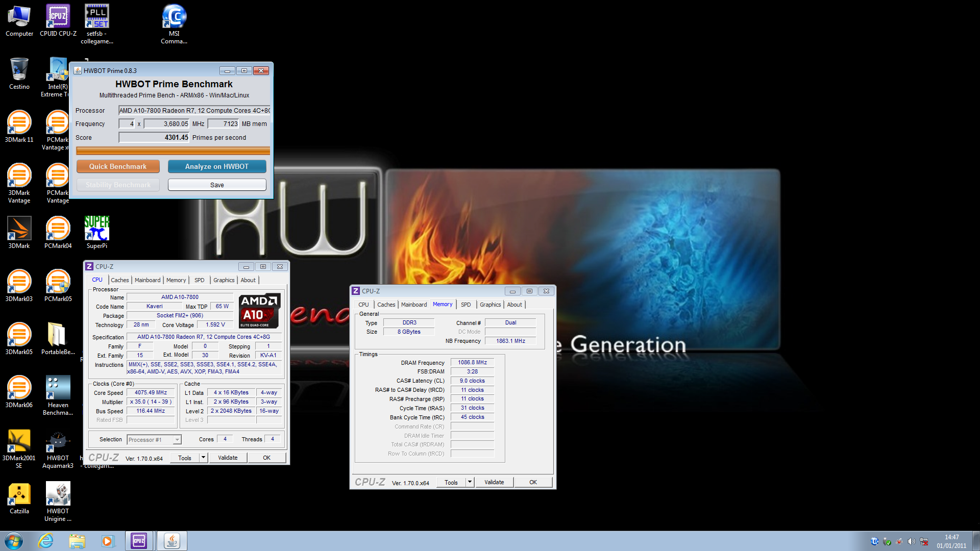Launch Catzilla from the desktop
This screenshot has height=551, width=980.
[x=19, y=499]
